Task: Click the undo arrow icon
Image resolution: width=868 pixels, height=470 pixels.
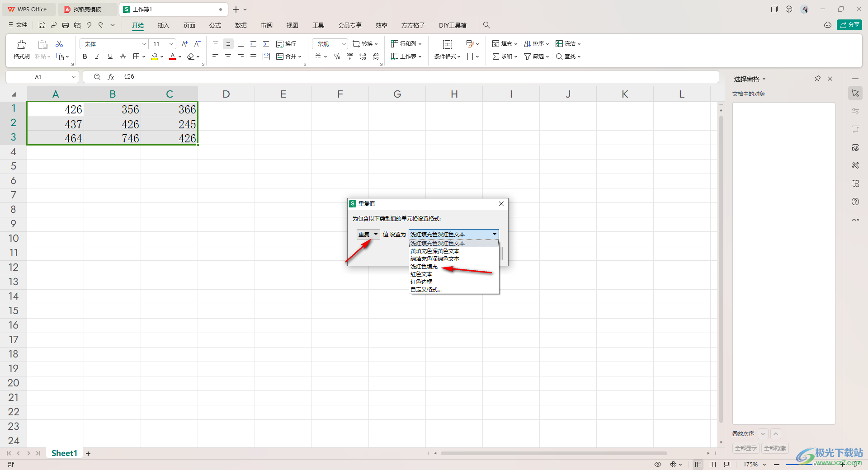Action: (89, 25)
